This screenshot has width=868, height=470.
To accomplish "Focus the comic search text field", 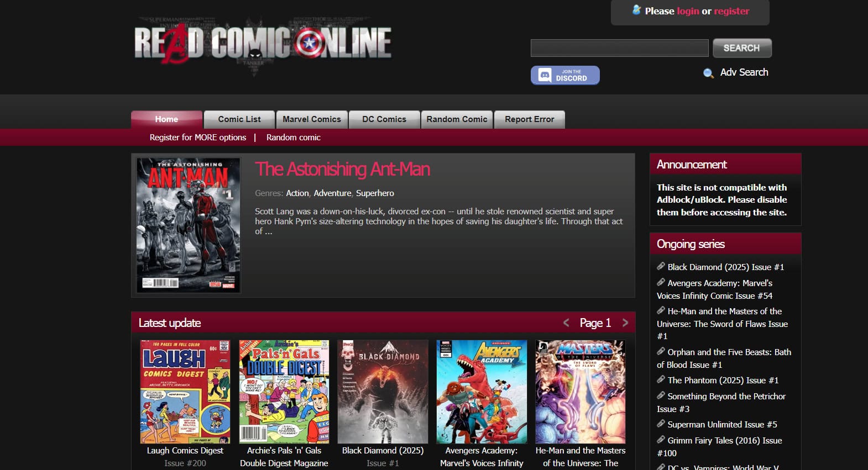I will [x=619, y=48].
